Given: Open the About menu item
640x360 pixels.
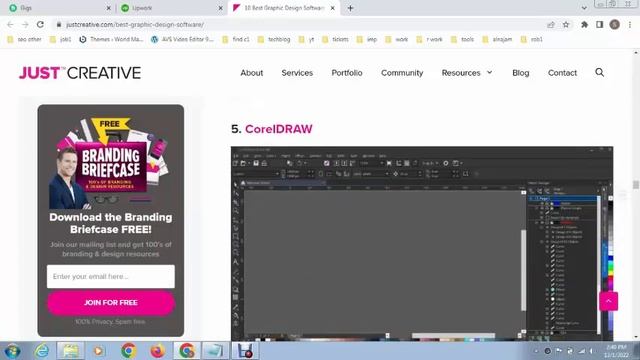Looking at the screenshot, I should (x=251, y=73).
